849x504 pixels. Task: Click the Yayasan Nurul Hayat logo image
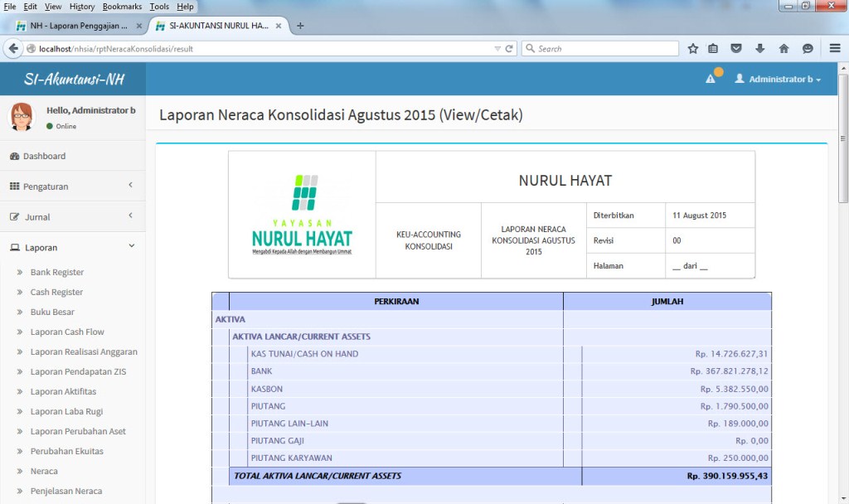click(302, 215)
